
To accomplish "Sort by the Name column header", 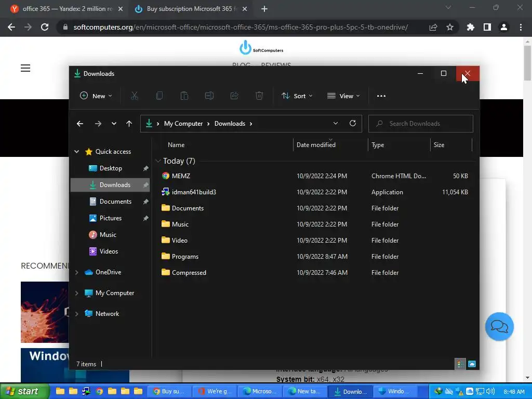I will (176, 145).
